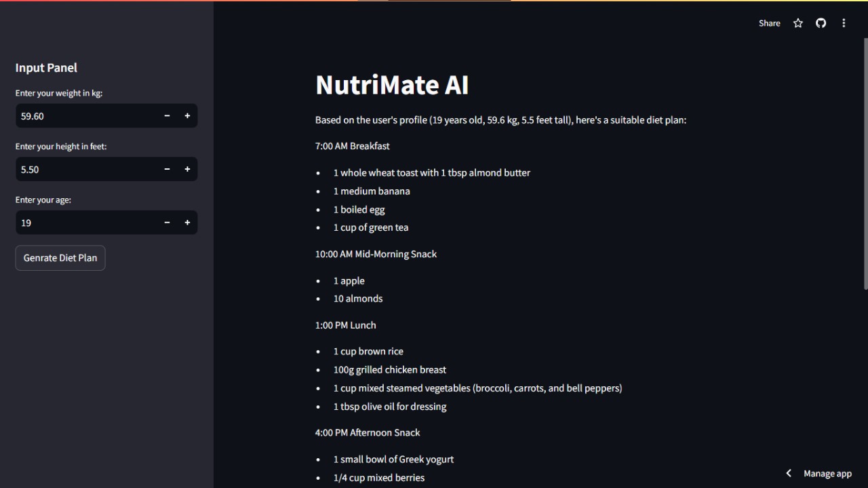Click the Manage app label
The height and width of the screenshot is (488, 868).
827,474
